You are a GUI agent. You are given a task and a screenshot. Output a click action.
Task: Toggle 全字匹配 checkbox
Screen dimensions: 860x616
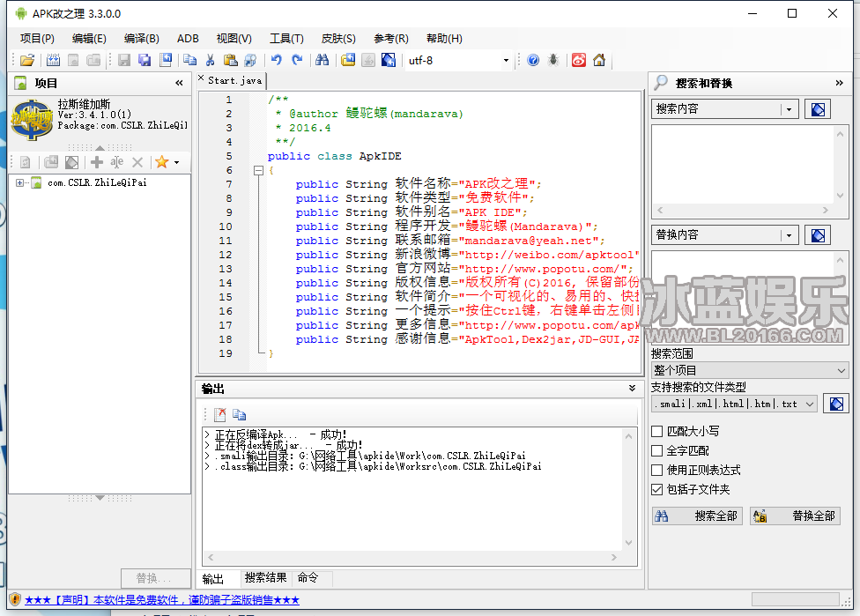[657, 451]
